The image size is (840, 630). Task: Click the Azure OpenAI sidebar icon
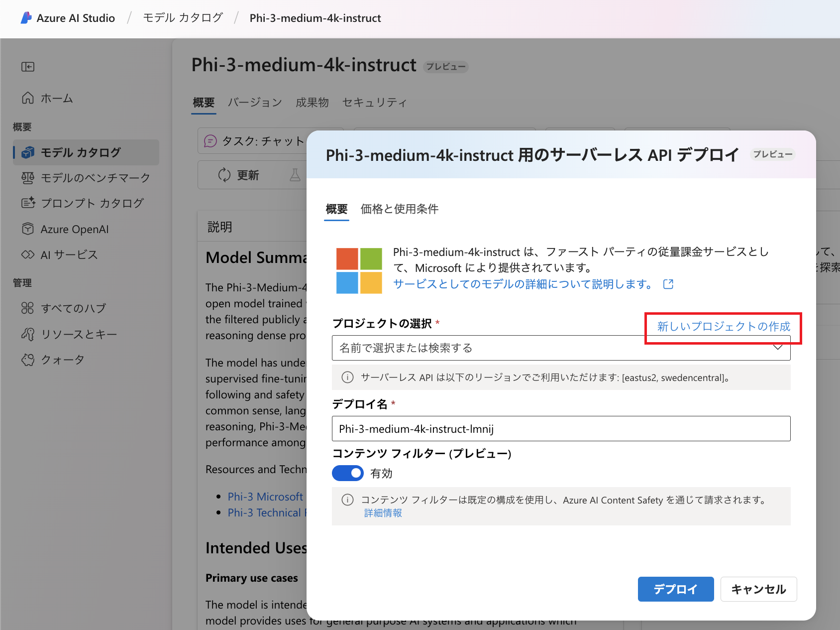tap(28, 229)
